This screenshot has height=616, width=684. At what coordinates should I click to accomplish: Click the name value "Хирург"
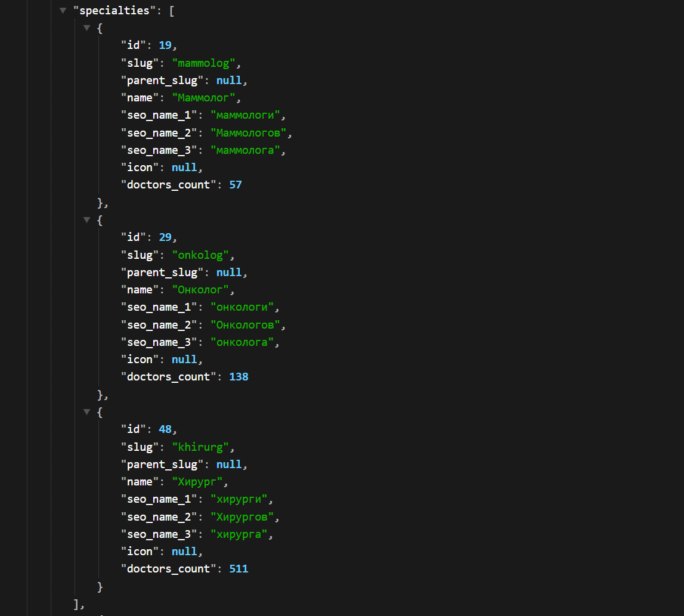[x=197, y=482]
